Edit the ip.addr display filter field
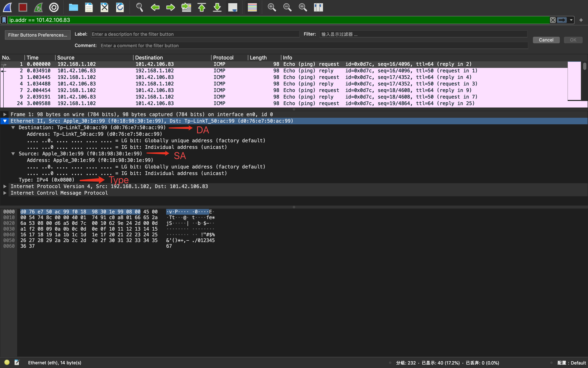 pyautogui.click(x=278, y=20)
